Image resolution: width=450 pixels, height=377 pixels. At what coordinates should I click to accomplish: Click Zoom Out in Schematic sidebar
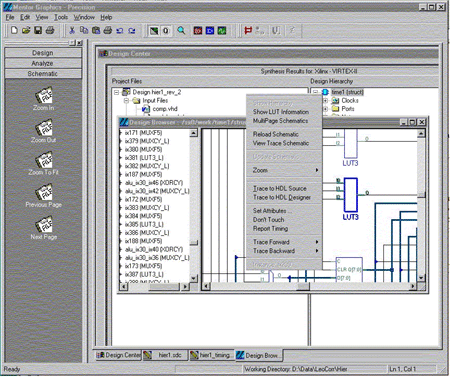(x=43, y=131)
